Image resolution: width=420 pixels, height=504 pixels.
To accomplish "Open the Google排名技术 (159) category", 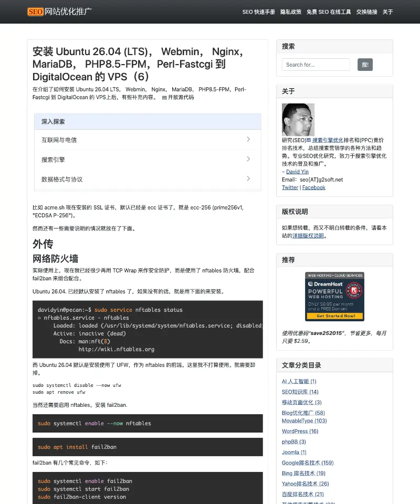I will [x=308, y=463].
